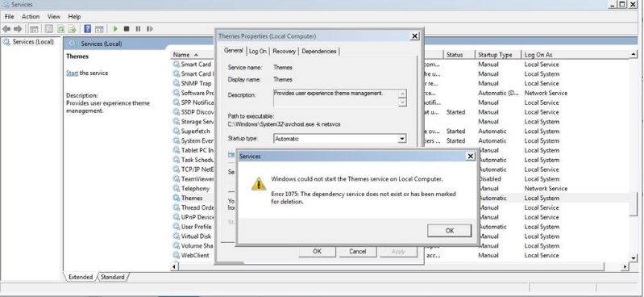Click the Description text box in Themes Properties

pyautogui.click(x=335, y=98)
